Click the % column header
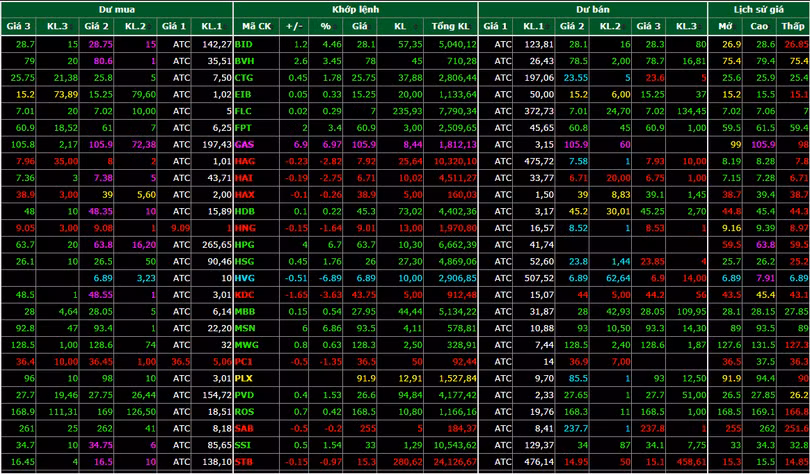810x474 pixels. (x=325, y=26)
